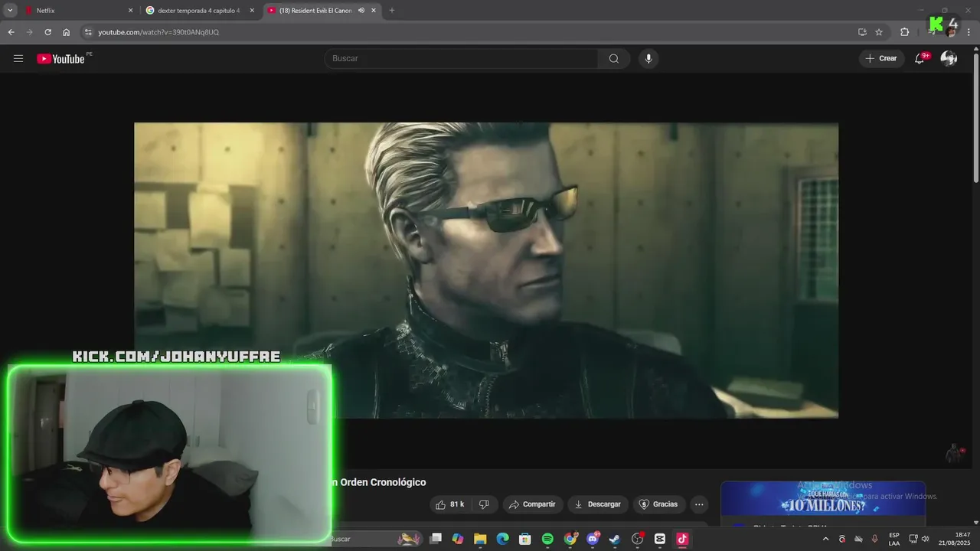This screenshot has height=551, width=980.
Task: Click the Resident Evil video player
Action: click(x=486, y=270)
